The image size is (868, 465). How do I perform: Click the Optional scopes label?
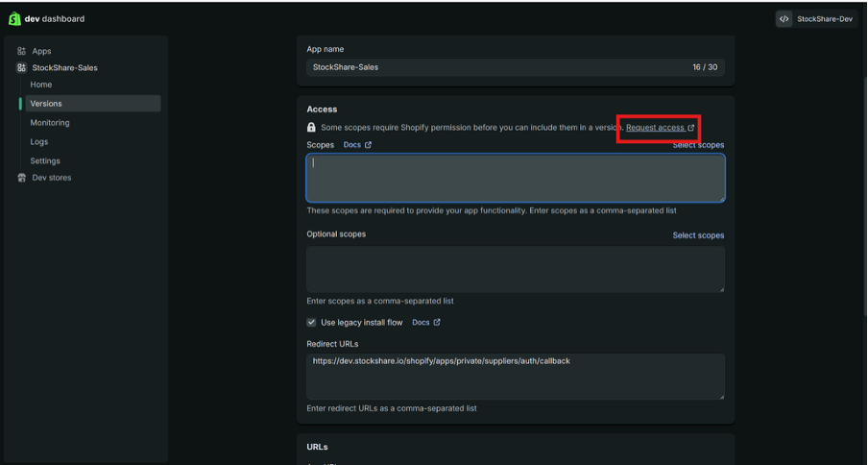(336, 234)
